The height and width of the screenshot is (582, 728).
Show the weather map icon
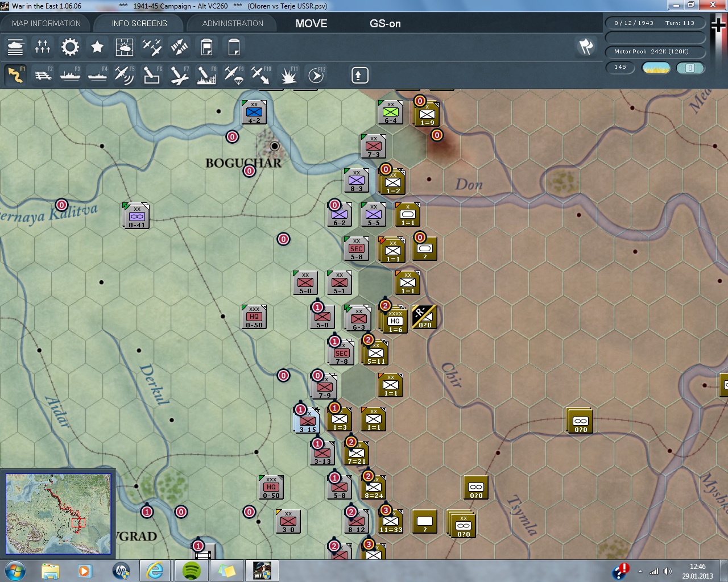tap(125, 47)
